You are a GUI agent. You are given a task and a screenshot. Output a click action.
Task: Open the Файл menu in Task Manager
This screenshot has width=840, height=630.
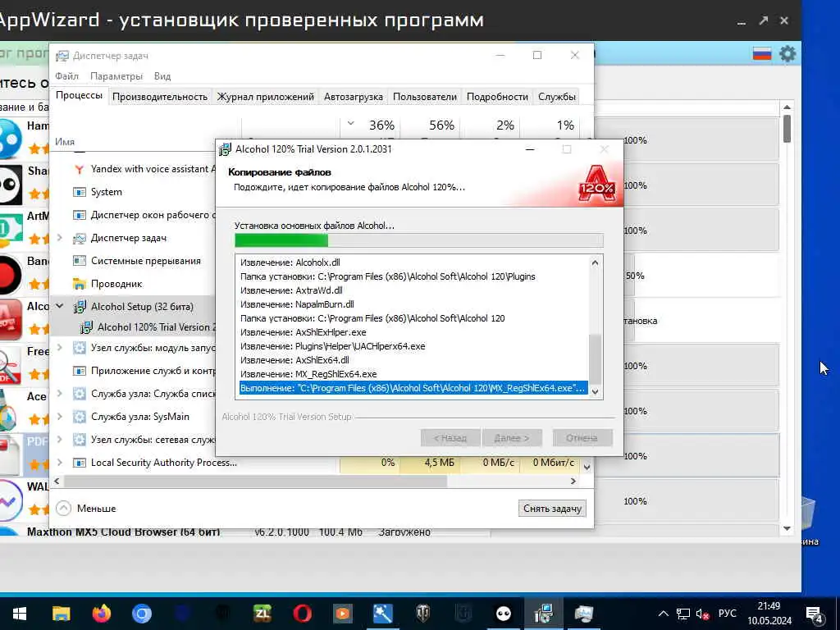67,76
